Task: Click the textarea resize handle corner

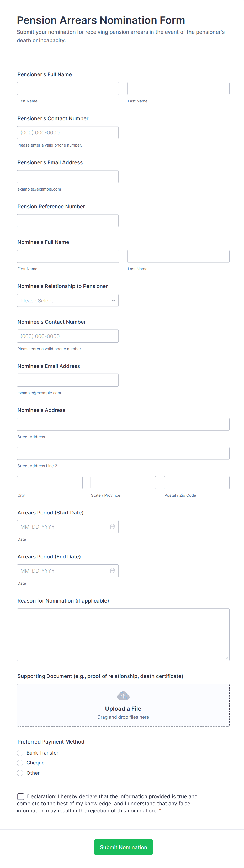Action: coord(227,658)
